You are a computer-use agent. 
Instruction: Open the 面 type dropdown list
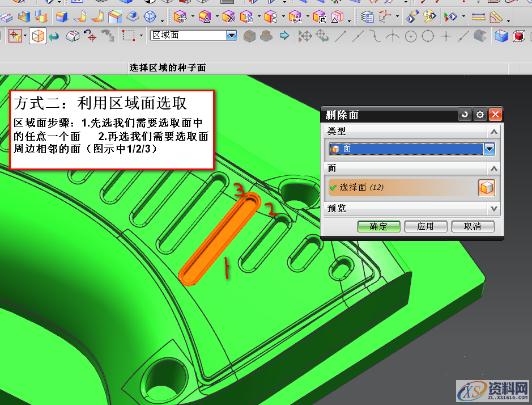coord(488,149)
